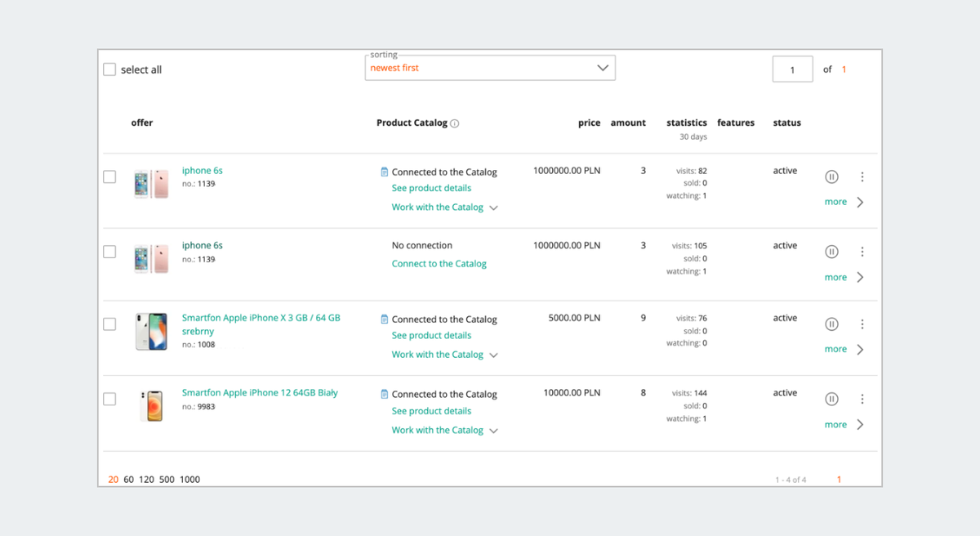Click the total pages number after 'of'
Image resolution: width=980 pixels, height=536 pixels.
coord(844,69)
